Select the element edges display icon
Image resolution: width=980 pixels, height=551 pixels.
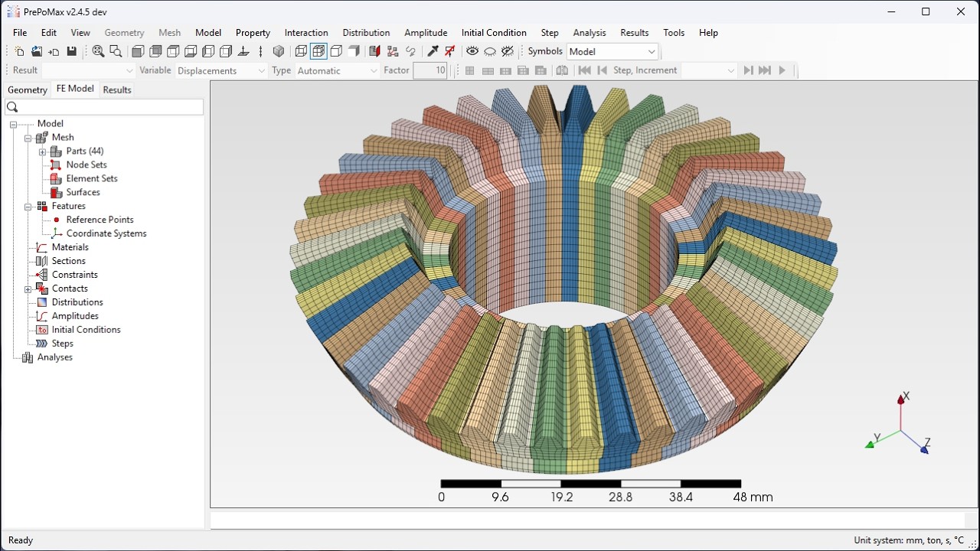click(x=318, y=51)
